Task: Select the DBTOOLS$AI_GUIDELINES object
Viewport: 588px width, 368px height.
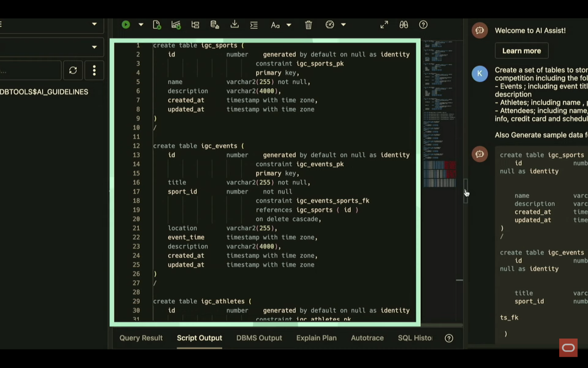Action: pyautogui.click(x=44, y=92)
